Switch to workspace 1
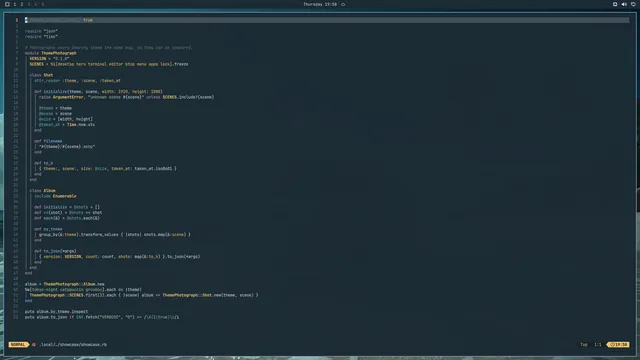 pyautogui.click(x=15, y=4)
